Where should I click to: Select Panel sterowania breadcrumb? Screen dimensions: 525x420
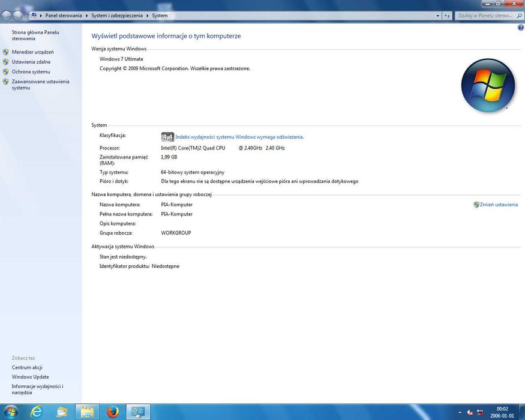[x=63, y=16]
